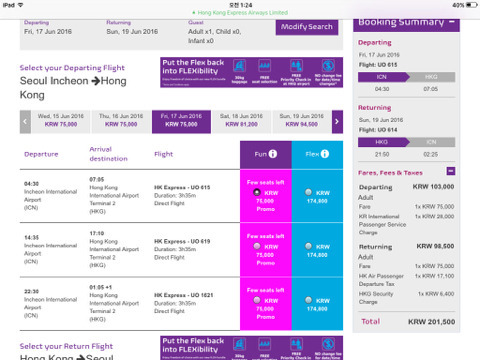Click HK Express - UO 619 flight text
The height and width of the screenshot is (360, 480).
(x=182, y=241)
